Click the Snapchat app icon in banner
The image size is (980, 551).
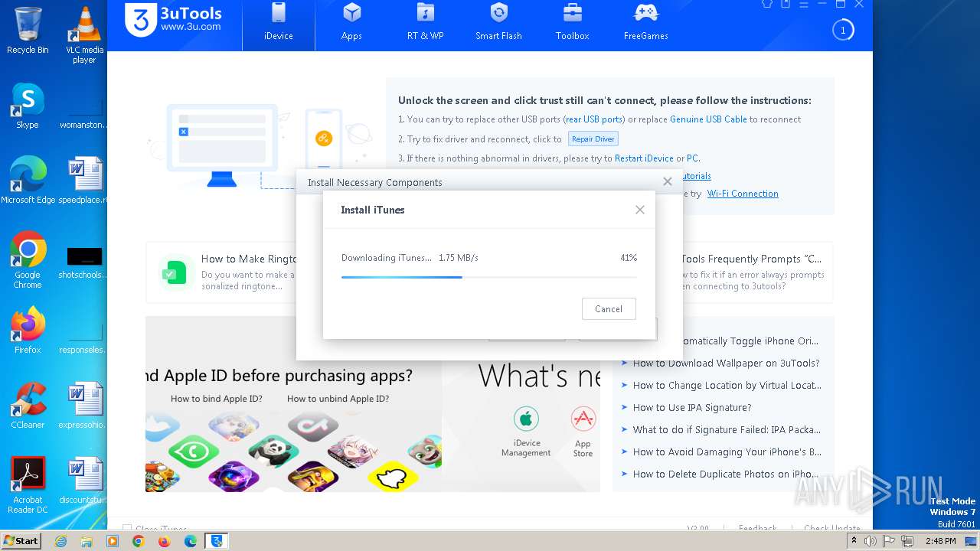[393, 477]
